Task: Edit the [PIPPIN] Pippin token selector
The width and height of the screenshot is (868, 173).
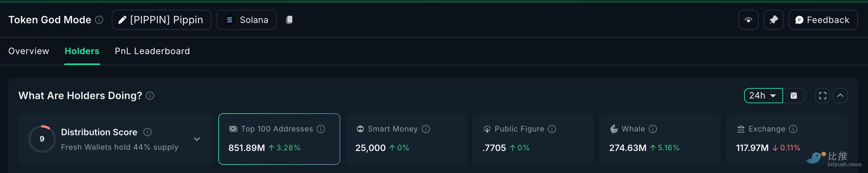Action: pyautogui.click(x=161, y=20)
